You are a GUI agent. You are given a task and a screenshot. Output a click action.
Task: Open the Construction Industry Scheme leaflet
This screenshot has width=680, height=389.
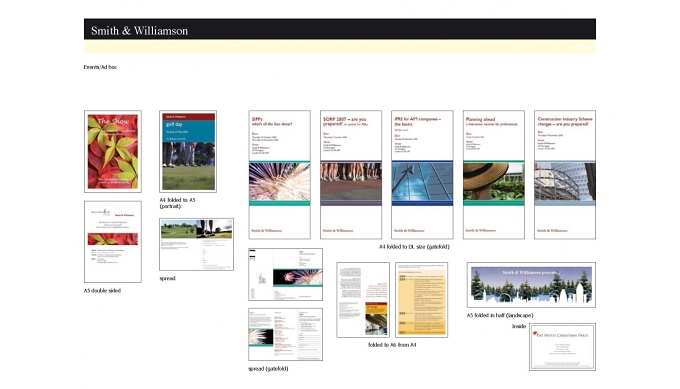565,175
